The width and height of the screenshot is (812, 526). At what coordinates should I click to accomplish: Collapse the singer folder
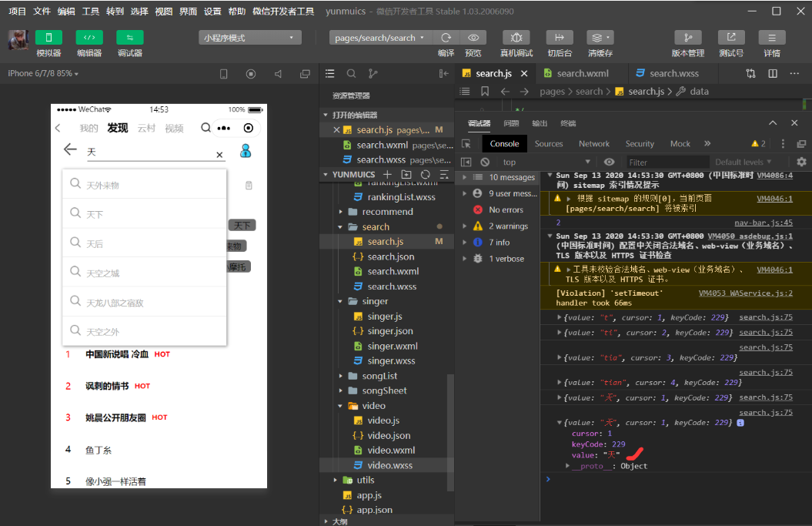pyautogui.click(x=340, y=301)
